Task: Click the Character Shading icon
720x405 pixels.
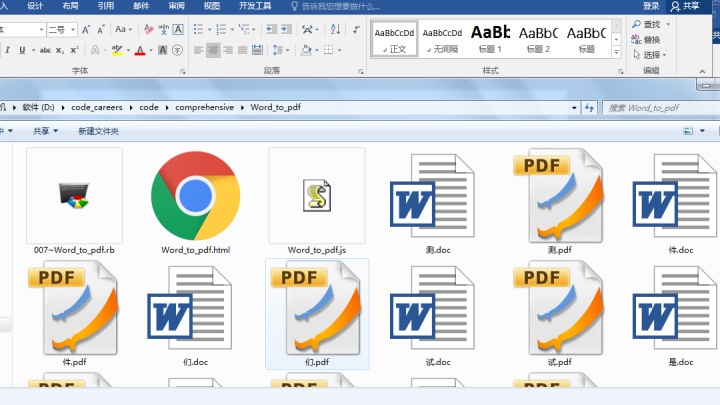Action: (163, 50)
